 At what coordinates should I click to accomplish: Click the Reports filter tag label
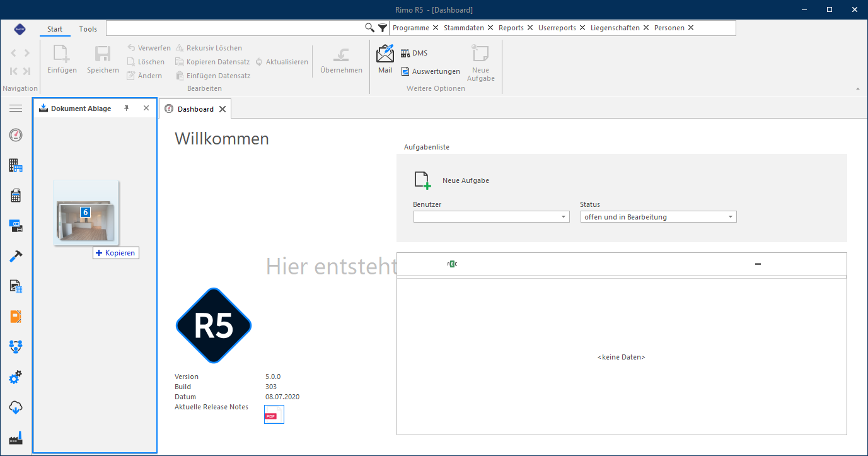[x=511, y=28]
